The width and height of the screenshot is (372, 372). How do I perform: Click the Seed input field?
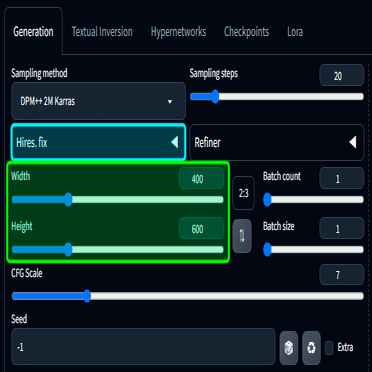tap(143, 347)
